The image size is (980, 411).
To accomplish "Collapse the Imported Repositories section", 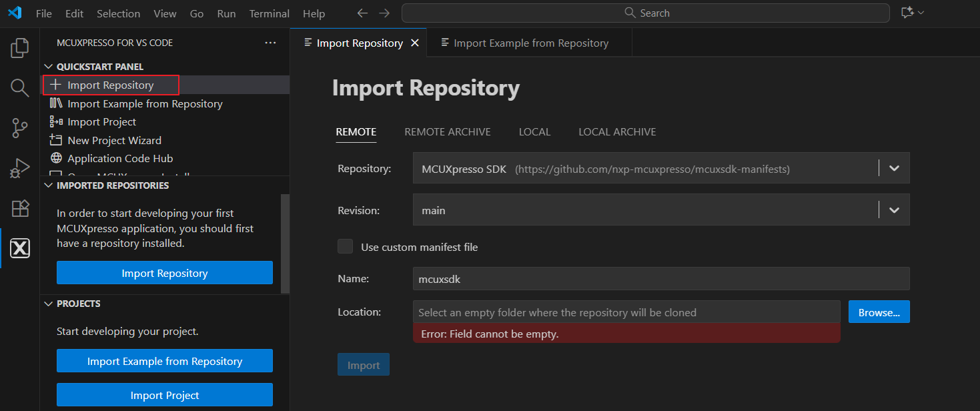I will pos(48,185).
